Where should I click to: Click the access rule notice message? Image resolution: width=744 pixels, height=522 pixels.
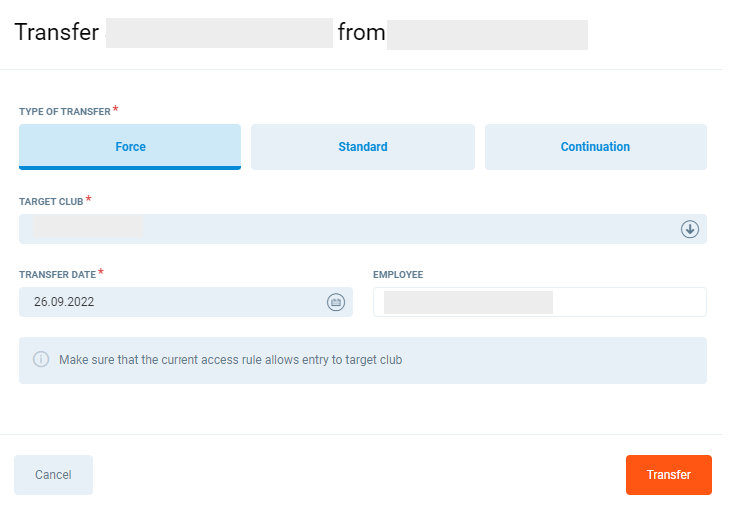click(230, 359)
